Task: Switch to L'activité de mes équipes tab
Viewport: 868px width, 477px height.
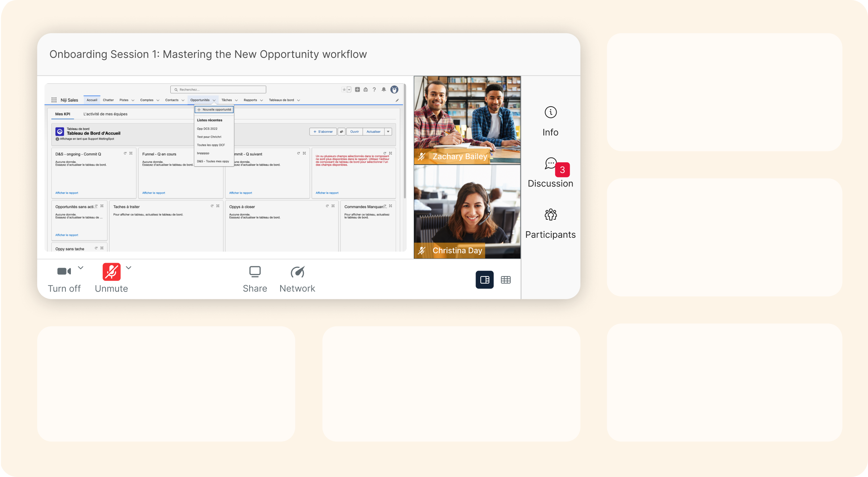Action: (x=105, y=114)
